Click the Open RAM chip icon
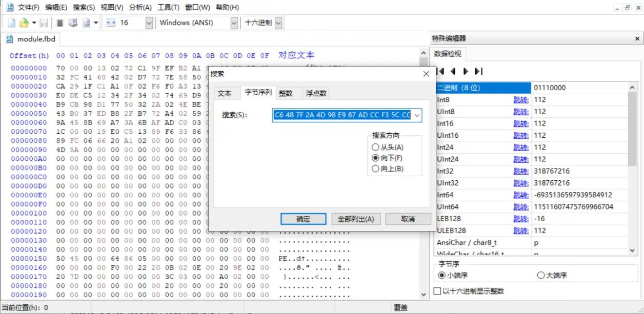Viewport: 644px width, 314px height. tap(60, 23)
